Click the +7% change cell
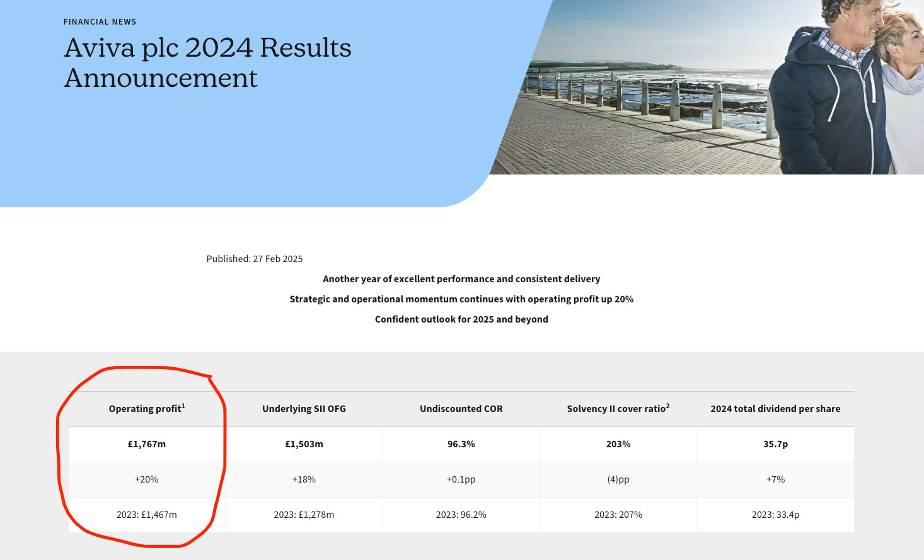 click(x=775, y=479)
